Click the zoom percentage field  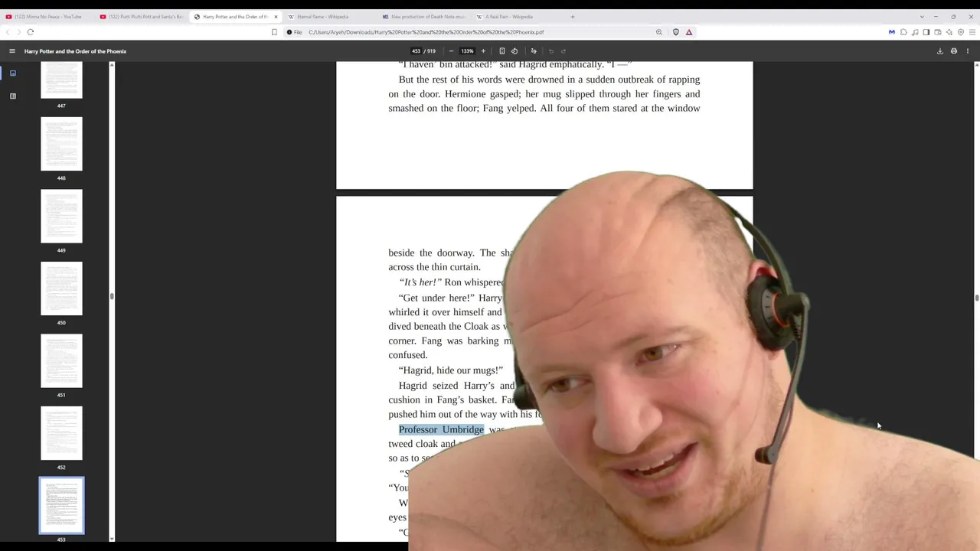[467, 51]
